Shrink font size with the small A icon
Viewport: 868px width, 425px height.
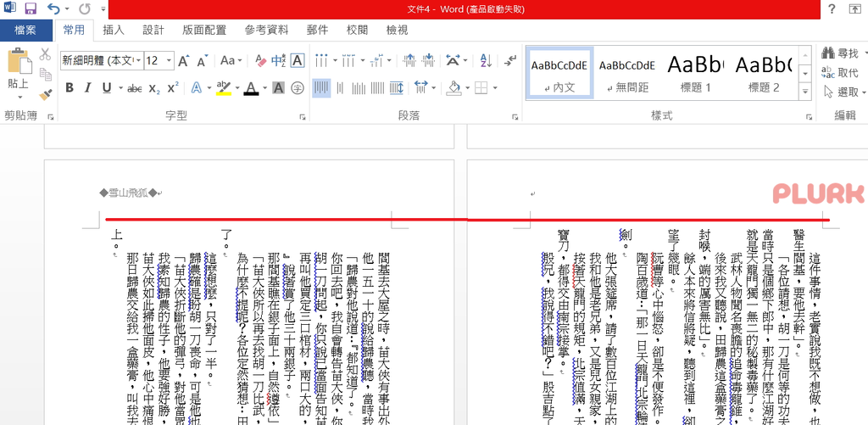point(202,60)
